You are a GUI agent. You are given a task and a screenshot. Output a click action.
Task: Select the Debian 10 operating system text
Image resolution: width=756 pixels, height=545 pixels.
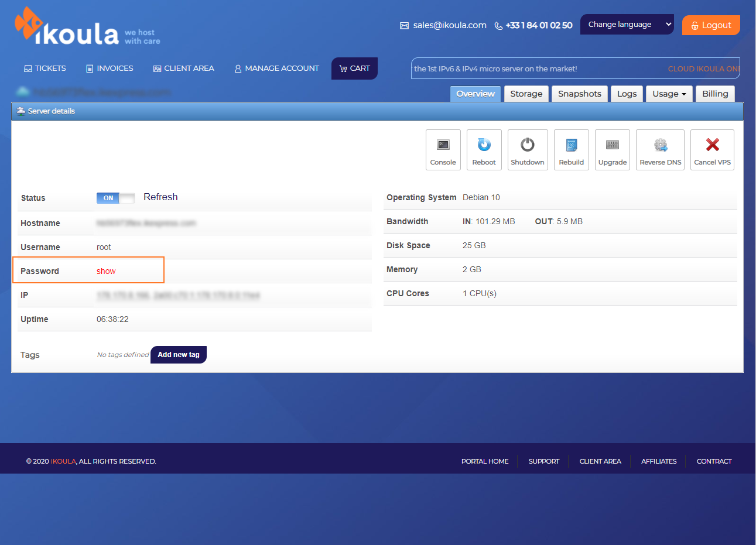pyautogui.click(x=481, y=197)
